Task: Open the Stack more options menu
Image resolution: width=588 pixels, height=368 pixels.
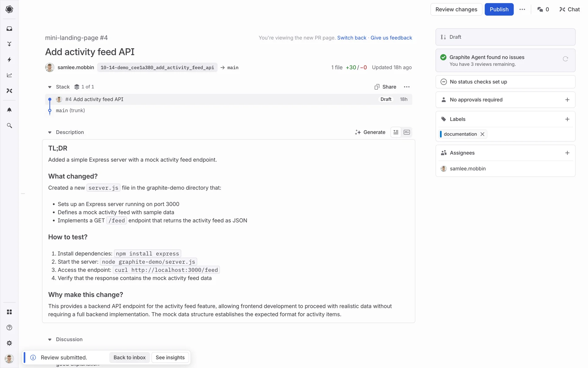Action: [407, 87]
